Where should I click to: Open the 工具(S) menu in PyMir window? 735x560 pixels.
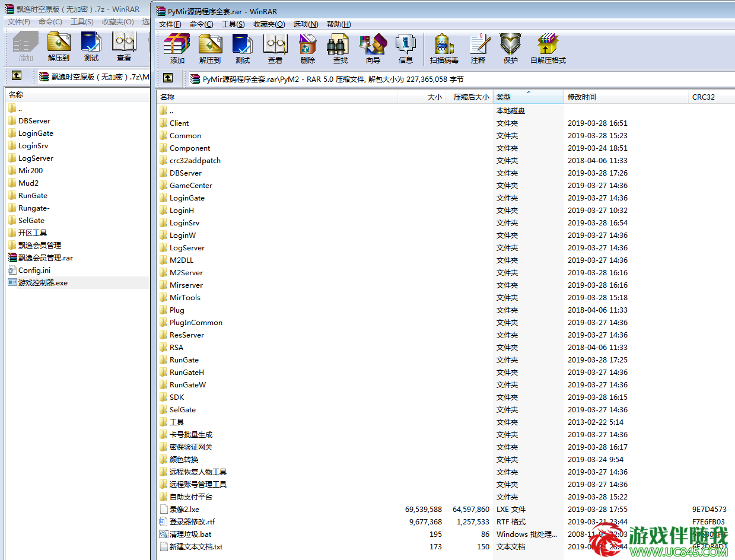(x=233, y=24)
